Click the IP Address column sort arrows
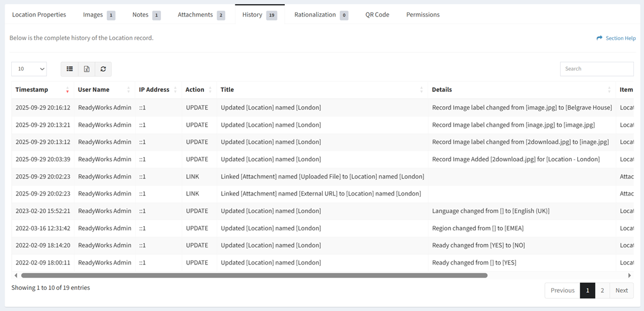The image size is (644, 311). [x=175, y=90]
